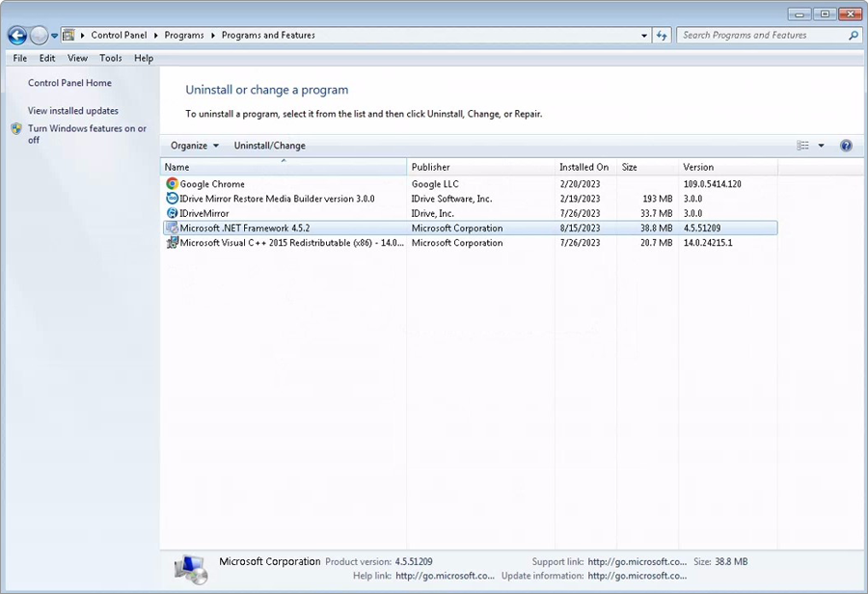This screenshot has height=594, width=868.
Task: Select IDrive Mirror Restore Media Builder version 3.0.0
Action: pyautogui.click(x=277, y=199)
